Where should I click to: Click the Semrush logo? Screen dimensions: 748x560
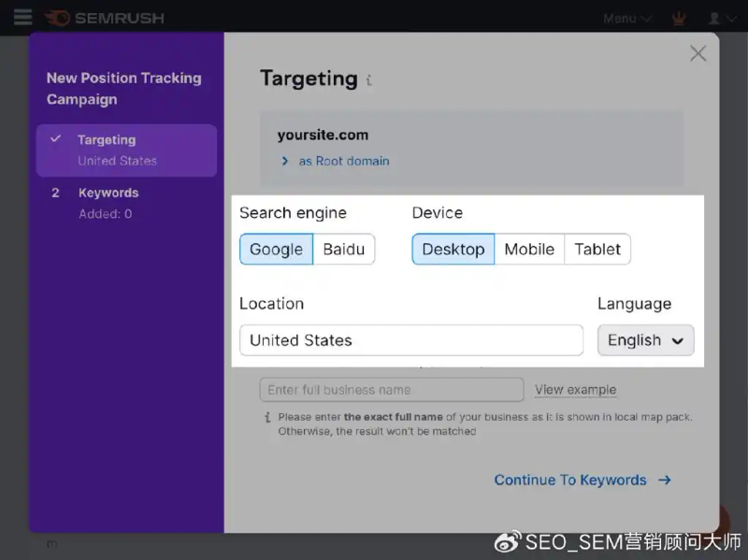(105, 19)
